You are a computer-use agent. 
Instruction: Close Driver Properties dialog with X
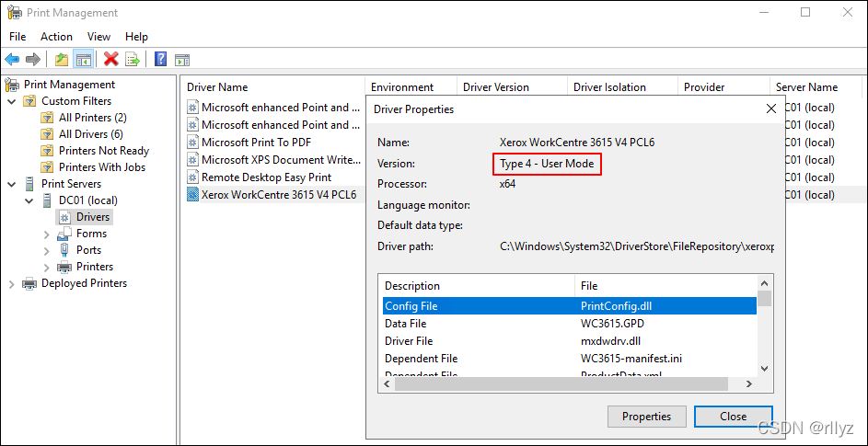[x=771, y=109]
